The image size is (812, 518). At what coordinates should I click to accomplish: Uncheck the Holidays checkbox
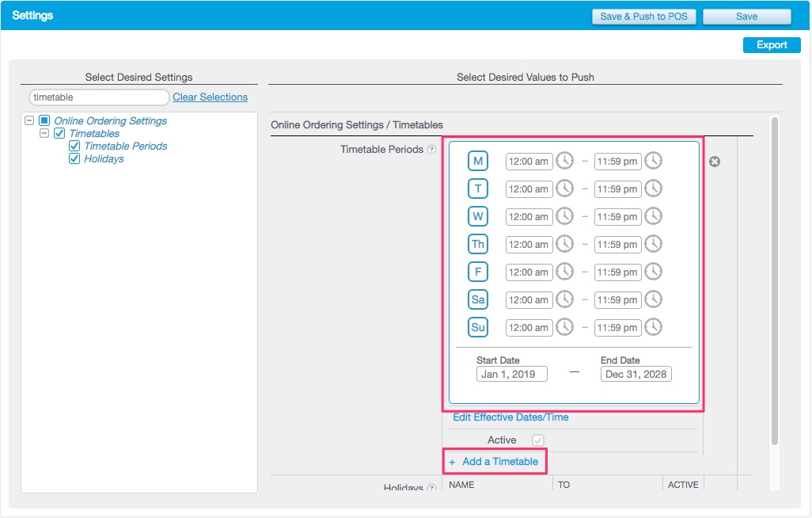[74, 158]
